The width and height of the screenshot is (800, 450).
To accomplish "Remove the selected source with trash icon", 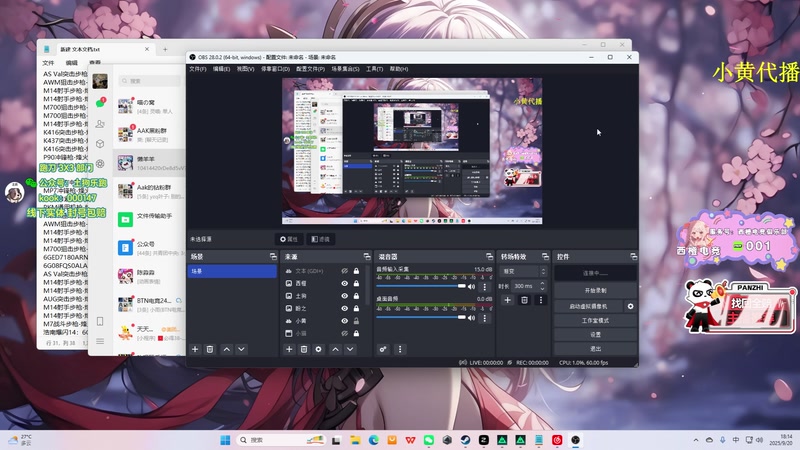I will 304,349.
